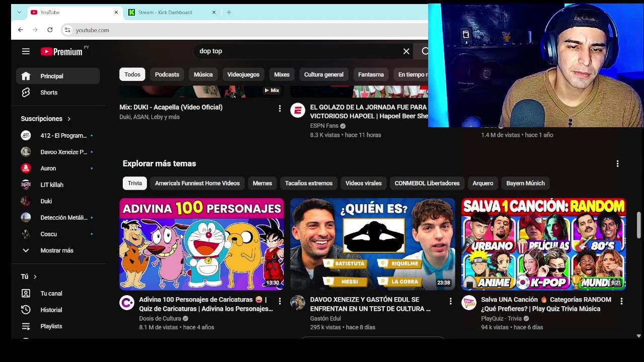Close the YouTube browser tab
Viewport: 644px width, 362px height.
tap(116, 12)
